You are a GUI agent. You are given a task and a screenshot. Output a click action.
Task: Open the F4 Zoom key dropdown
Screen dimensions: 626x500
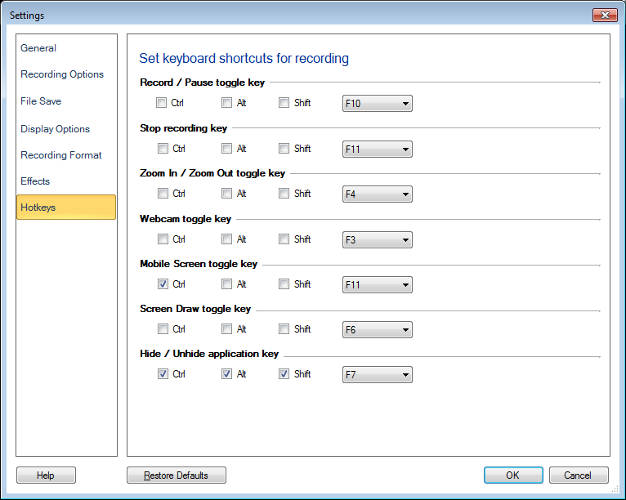[x=377, y=194]
